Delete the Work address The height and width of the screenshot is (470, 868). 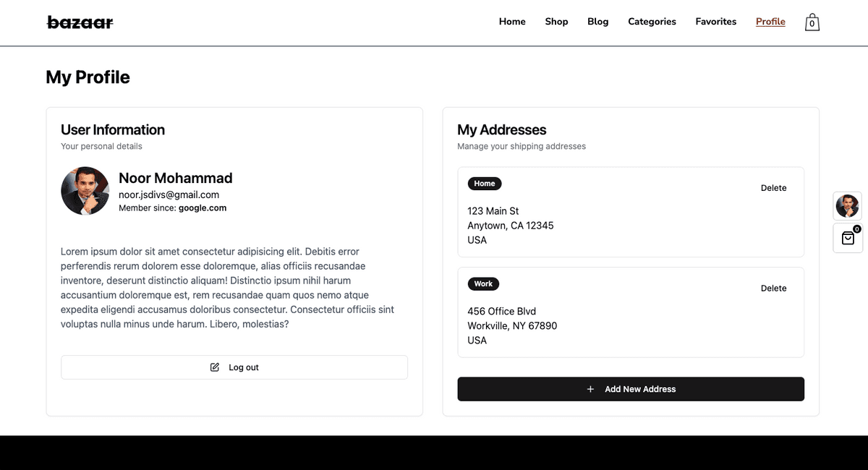coord(773,289)
